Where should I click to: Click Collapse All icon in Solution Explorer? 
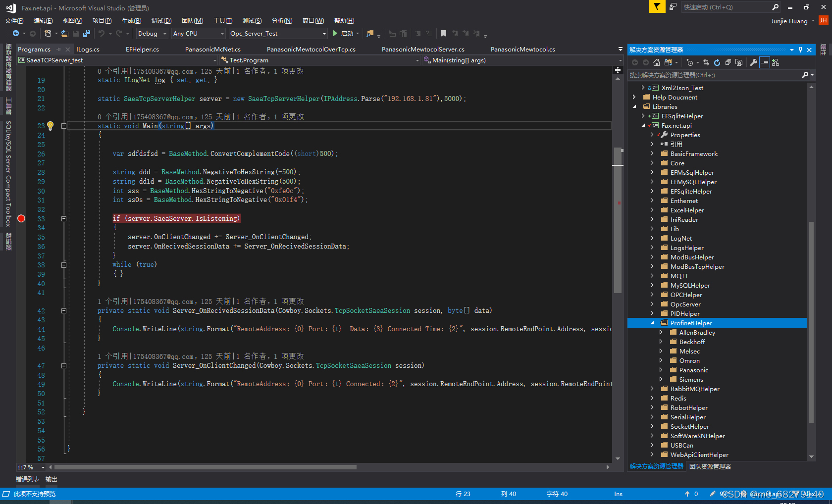coord(728,62)
